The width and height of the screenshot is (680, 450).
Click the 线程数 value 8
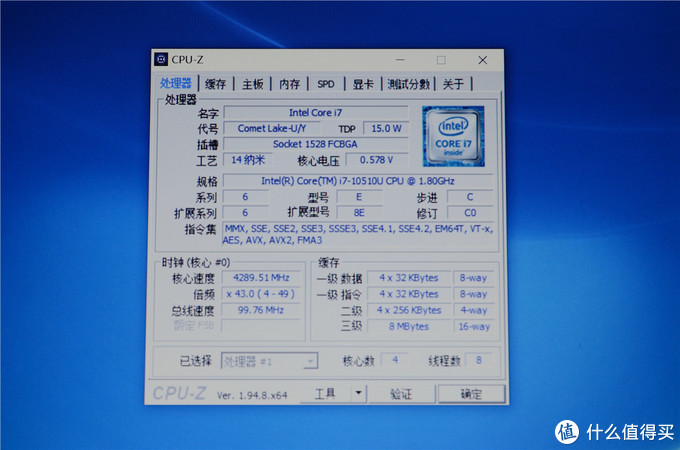(479, 360)
